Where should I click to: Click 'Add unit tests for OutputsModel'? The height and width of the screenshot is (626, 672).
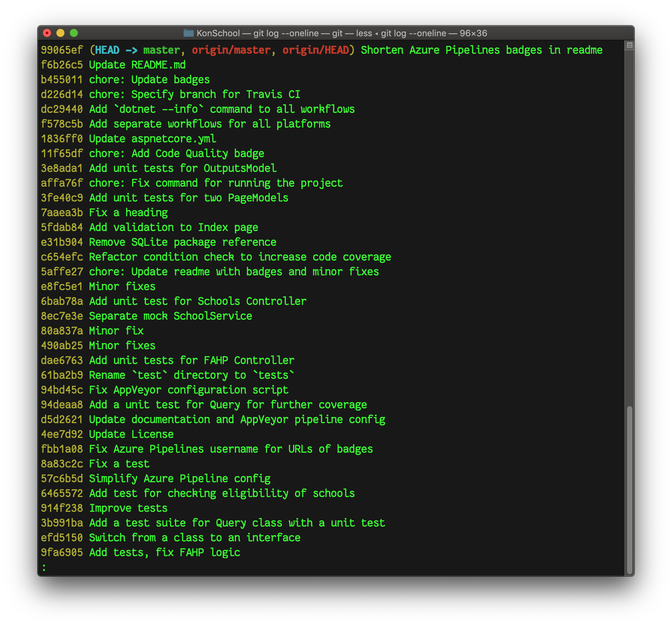(x=183, y=168)
